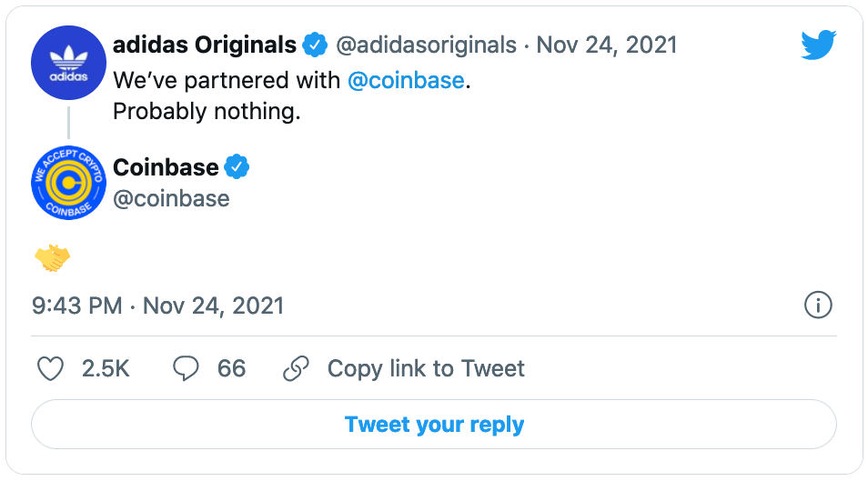
Task: Follow the @coinbase mention in tweet
Action: pos(406,81)
